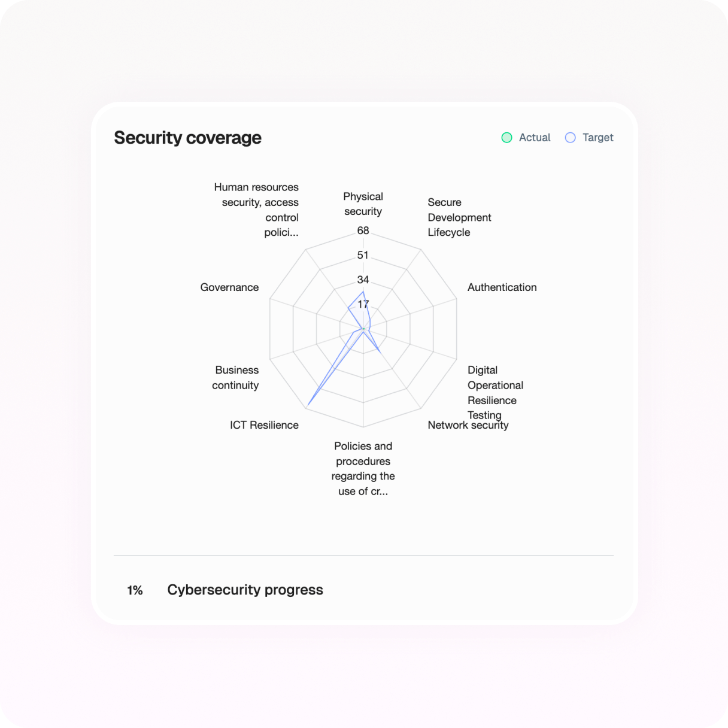Select the Business continuity axis label
Viewport: 728px width, 728px height.
(x=236, y=378)
